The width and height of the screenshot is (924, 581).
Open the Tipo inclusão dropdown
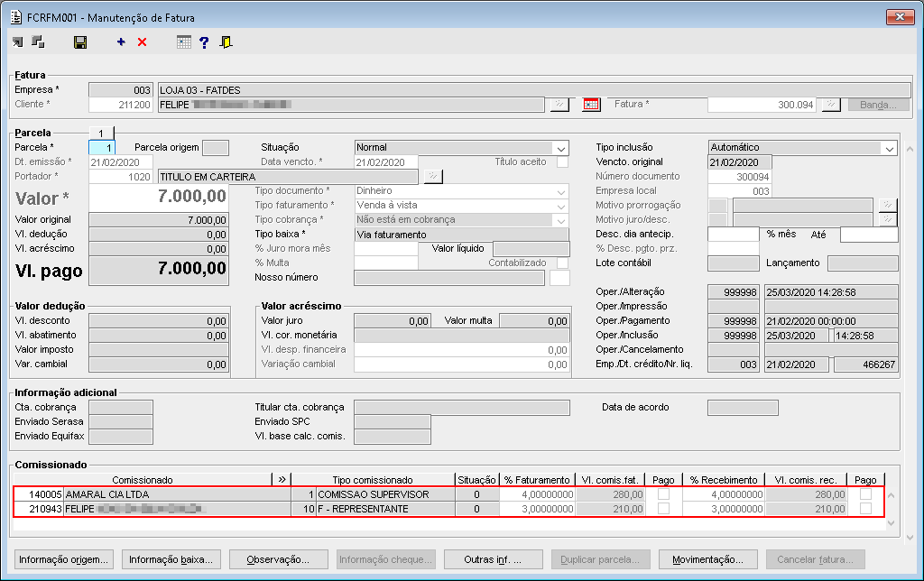[x=889, y=148]
